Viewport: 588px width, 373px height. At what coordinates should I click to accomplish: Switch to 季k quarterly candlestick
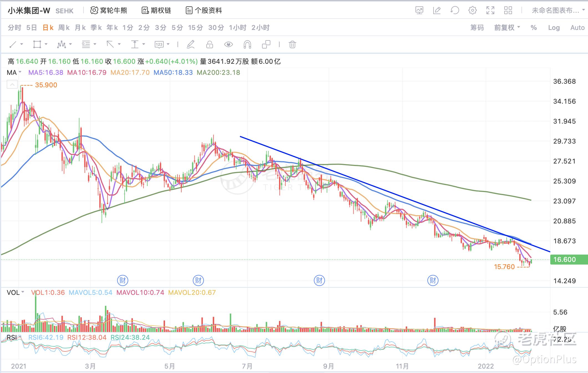(96, 27)
